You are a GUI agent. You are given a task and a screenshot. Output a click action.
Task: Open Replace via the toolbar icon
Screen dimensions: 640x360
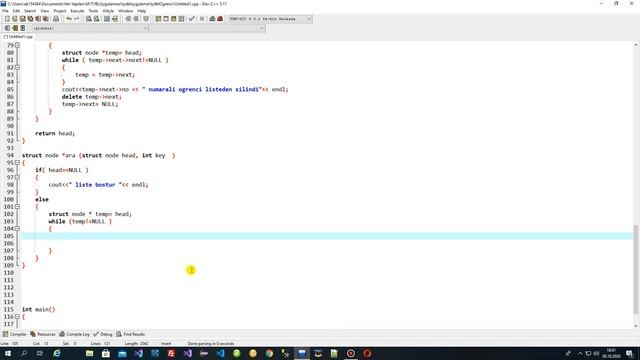pos(96,19)
